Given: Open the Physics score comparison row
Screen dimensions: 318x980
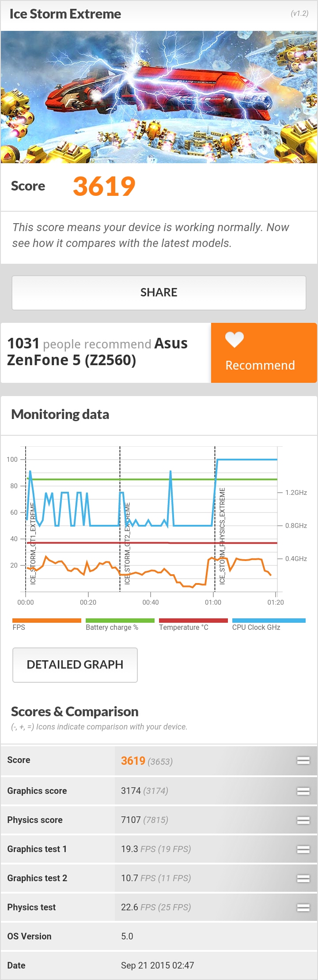Looking at the screenshot, I should point(159,820).
